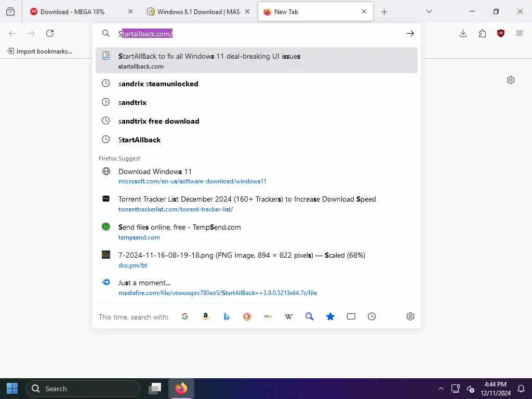Click the muted volume tray icon
This screenshot has width=532, height=399.
pos(470,389)
